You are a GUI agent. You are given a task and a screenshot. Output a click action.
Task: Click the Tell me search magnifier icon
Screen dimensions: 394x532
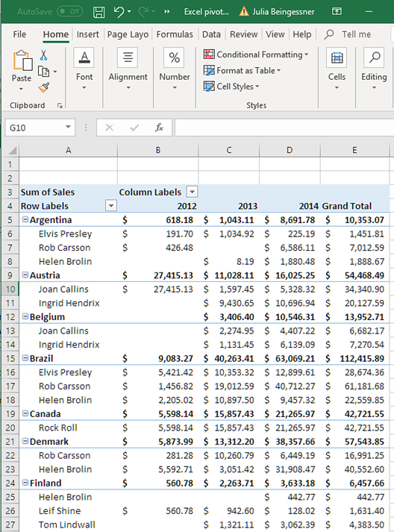pos(329,34)
